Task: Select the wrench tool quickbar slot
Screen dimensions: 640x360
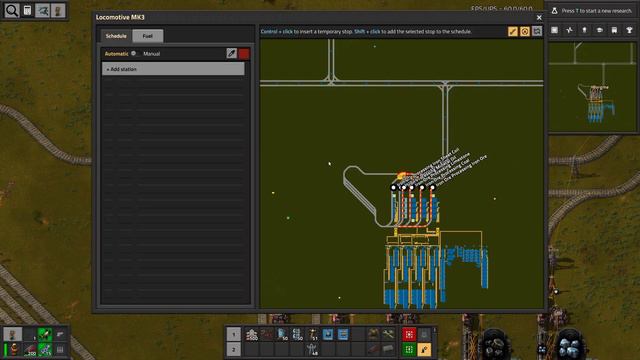Action: 388,334
